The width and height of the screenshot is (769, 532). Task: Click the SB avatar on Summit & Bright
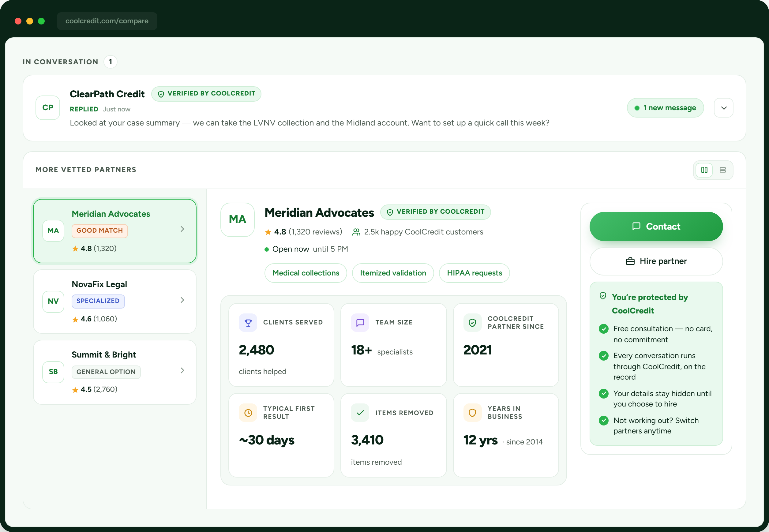[53, 372]
